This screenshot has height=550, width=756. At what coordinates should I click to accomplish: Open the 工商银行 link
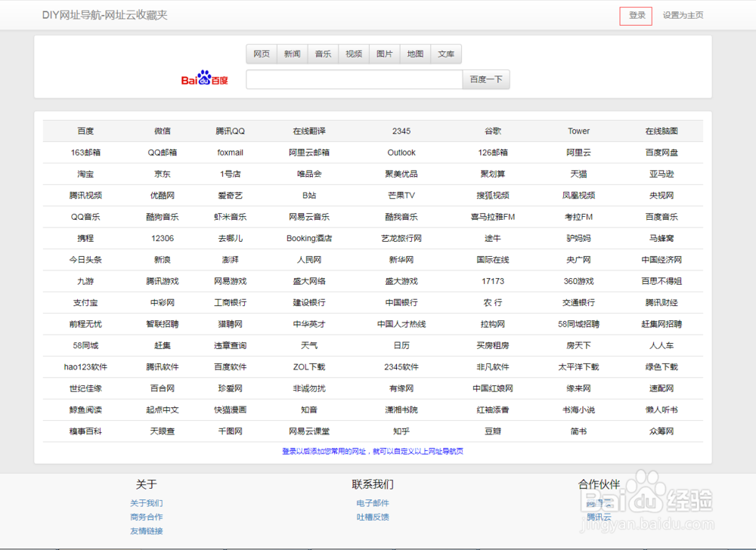(230, 302)
